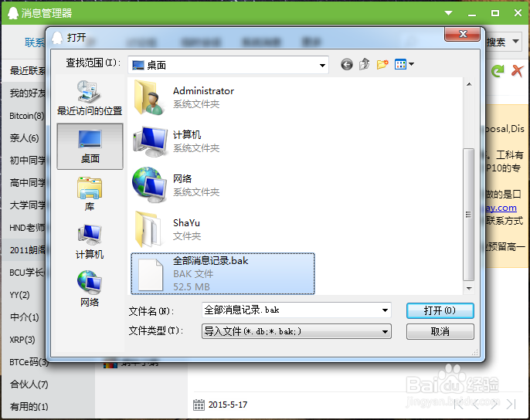Open the ay.com link in message pane
This screenshot has width=530, height=420.
click(501, 208)
